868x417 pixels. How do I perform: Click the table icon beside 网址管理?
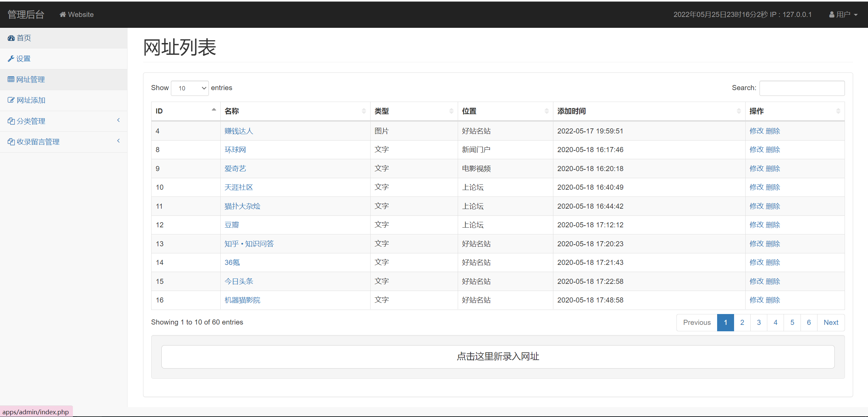[11, 79]
